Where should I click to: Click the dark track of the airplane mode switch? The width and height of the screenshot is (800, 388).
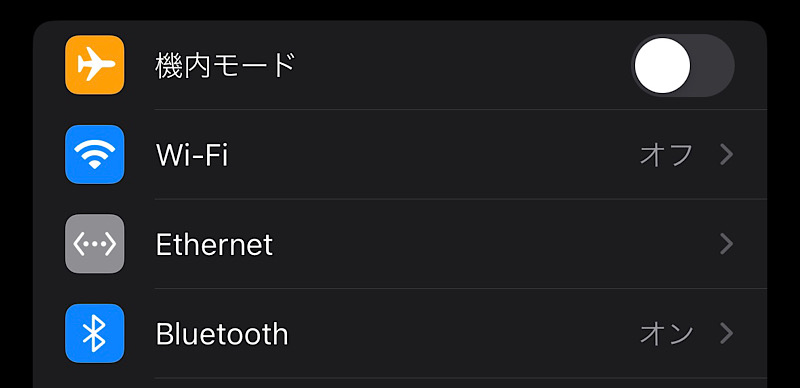coord(713,65)
